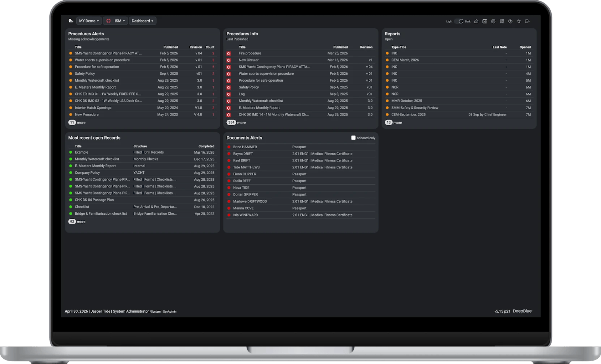
Task: Click the Interior Hatch Openings row
Action: tap(142, 108)
